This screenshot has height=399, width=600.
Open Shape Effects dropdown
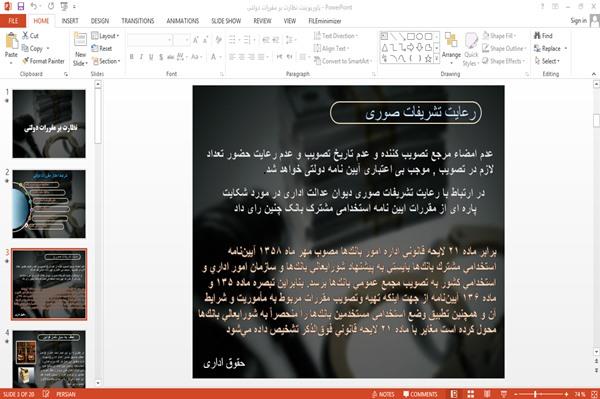click(x=504, y=61)
